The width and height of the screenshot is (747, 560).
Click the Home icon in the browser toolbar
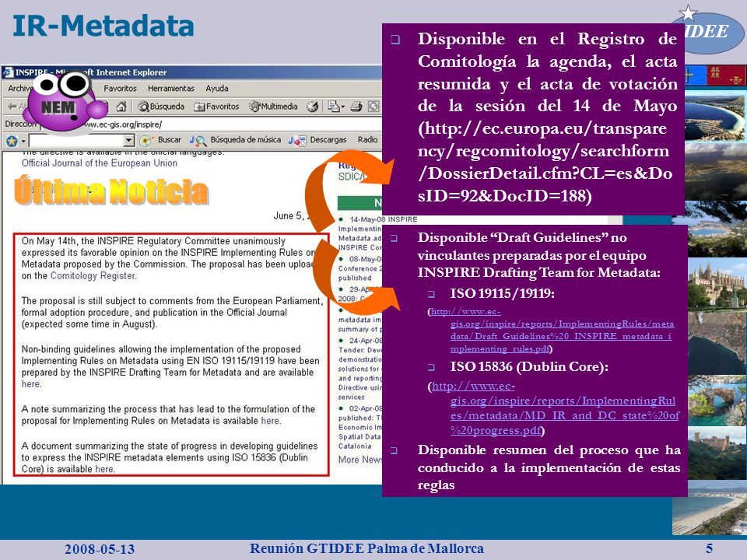click(121, 107)
